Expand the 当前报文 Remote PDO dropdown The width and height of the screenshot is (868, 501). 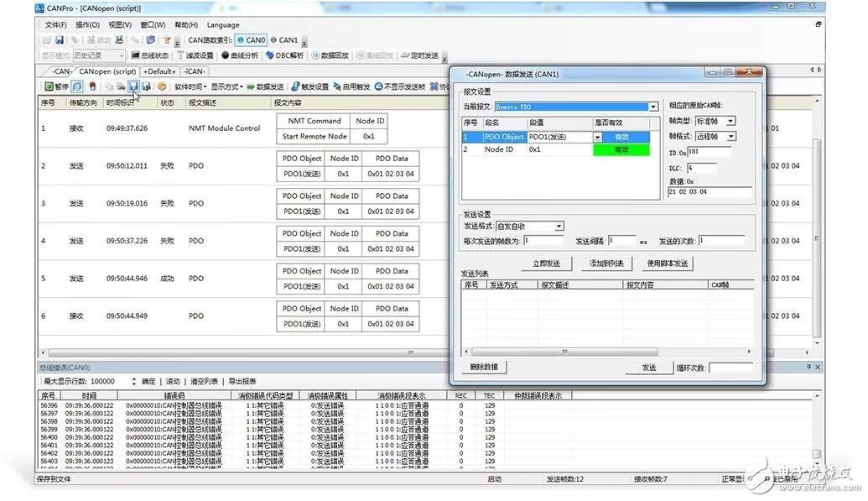coord(653,107)
